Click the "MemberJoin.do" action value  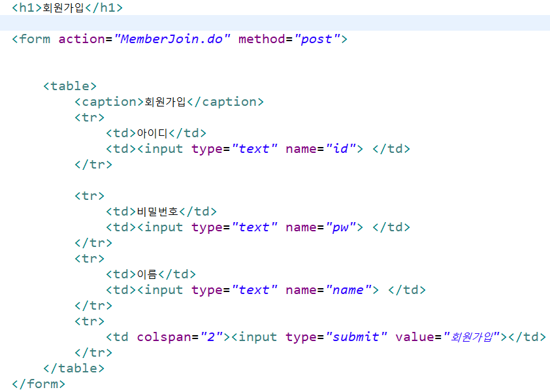point(172,39)
